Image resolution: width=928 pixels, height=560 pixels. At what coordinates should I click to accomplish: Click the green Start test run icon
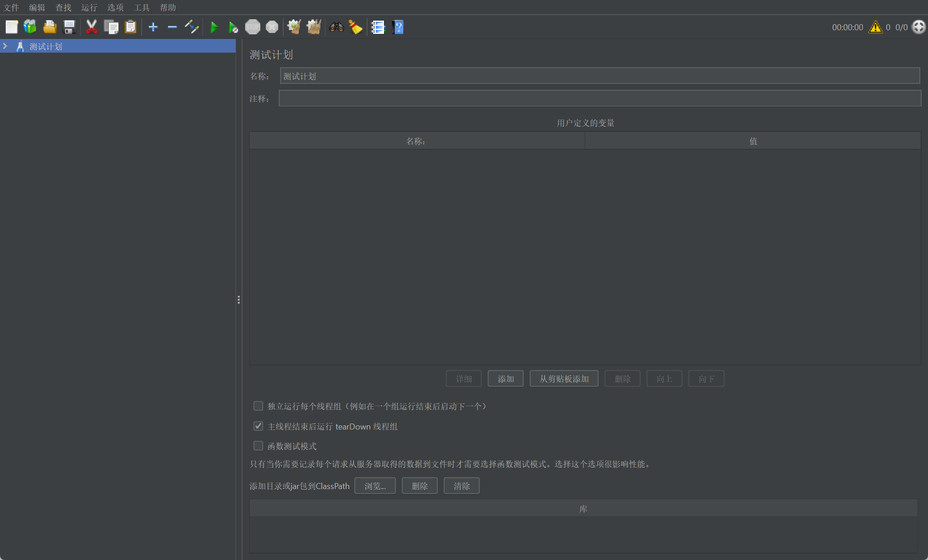214,27
